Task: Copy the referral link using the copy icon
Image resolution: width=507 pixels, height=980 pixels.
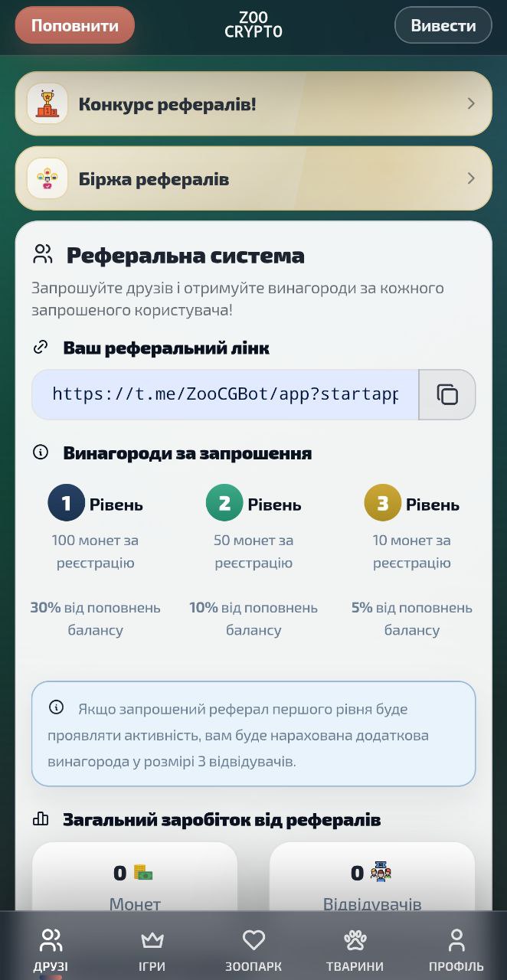Action: pyautogui.click(x=447, y=394)
